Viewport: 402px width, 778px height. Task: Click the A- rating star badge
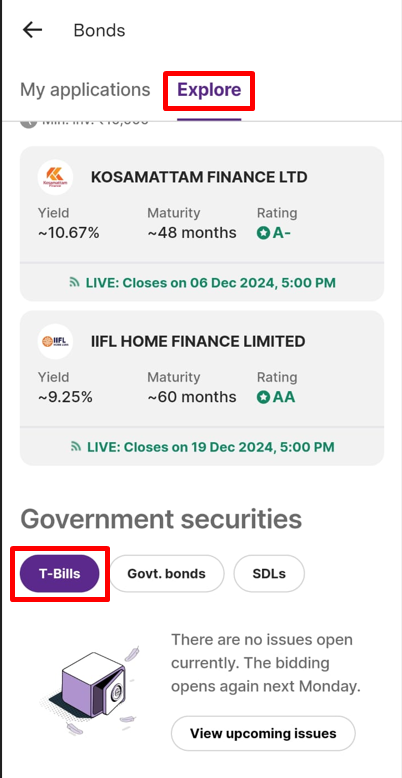click(x=263, y=233)
